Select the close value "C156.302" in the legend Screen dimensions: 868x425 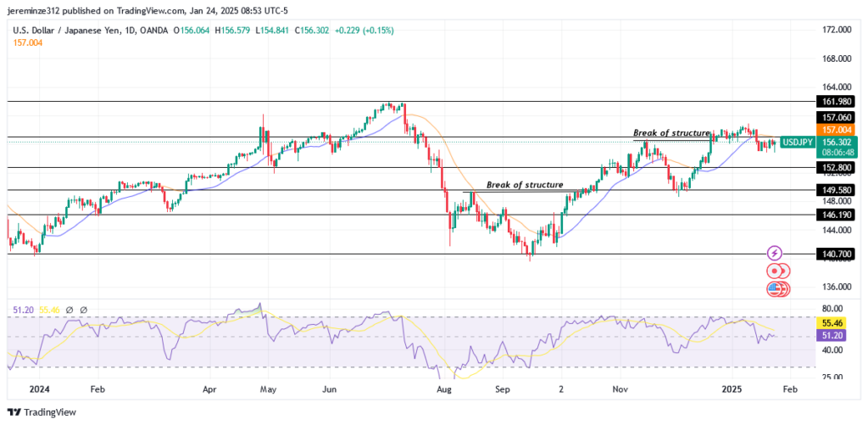pyautogui.click(x=314, y=31)
